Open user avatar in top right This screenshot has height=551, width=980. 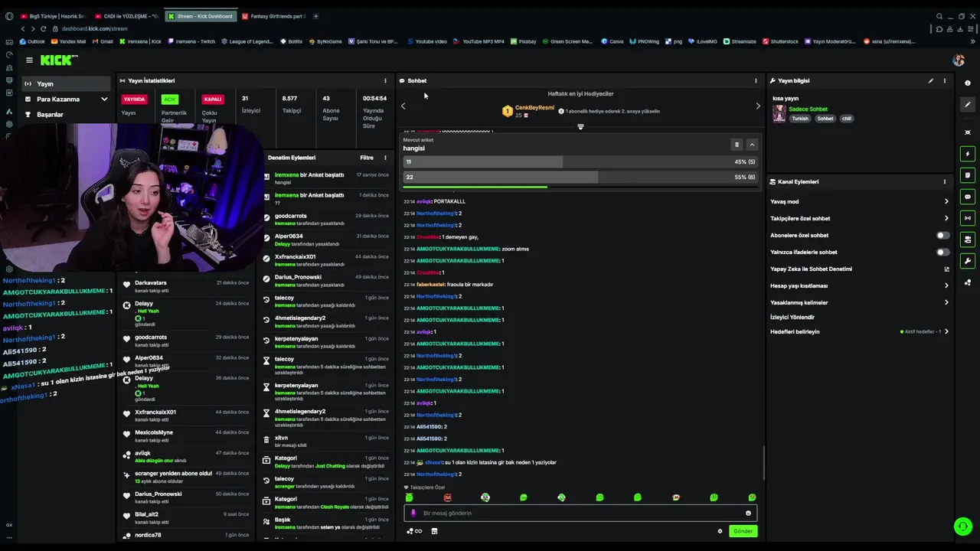959,60
